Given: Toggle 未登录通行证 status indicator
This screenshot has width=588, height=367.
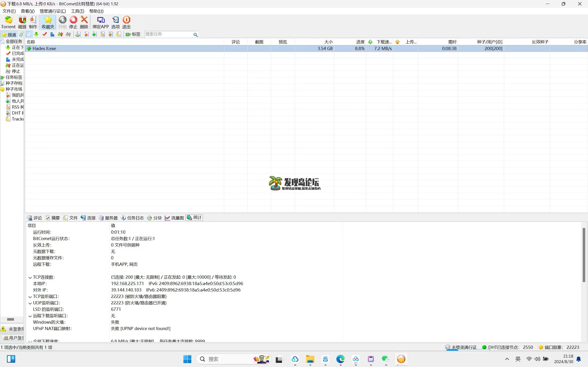Looking at the screenshot, I should tap(461, 347).
